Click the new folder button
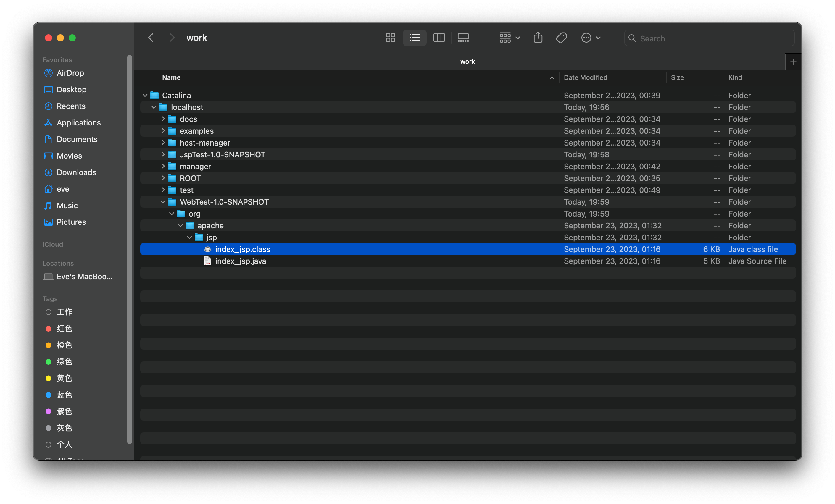 794,62
